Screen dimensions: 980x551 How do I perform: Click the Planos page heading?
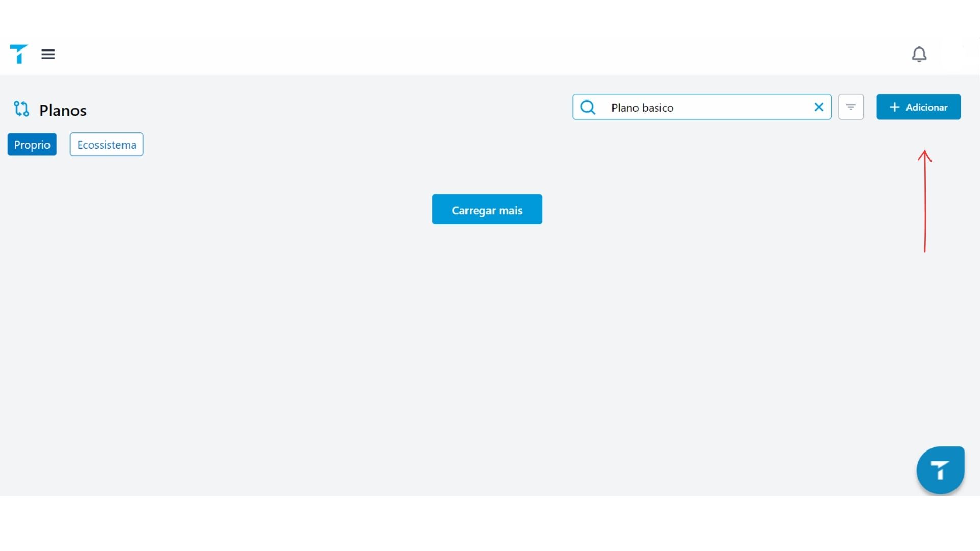(x=63, y=110)
